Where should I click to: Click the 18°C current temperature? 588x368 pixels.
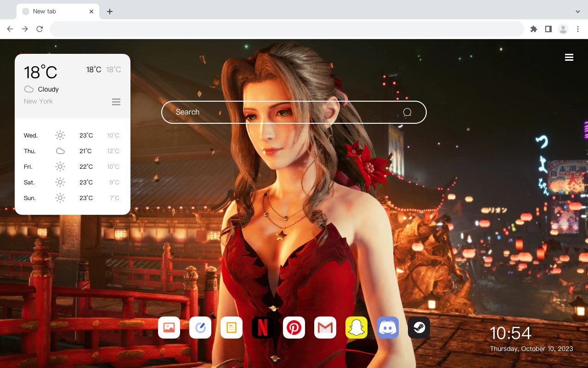pyautogui.click(x=40, y=72)
